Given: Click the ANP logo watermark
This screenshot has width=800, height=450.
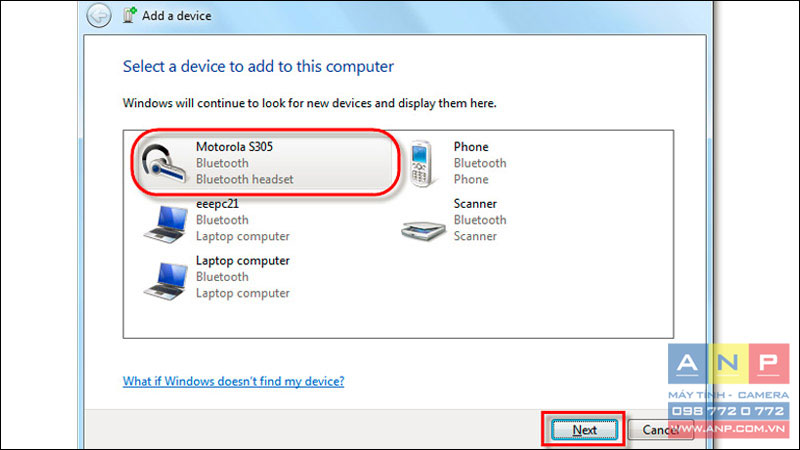Looking at the screenshot, I should 728,364.
